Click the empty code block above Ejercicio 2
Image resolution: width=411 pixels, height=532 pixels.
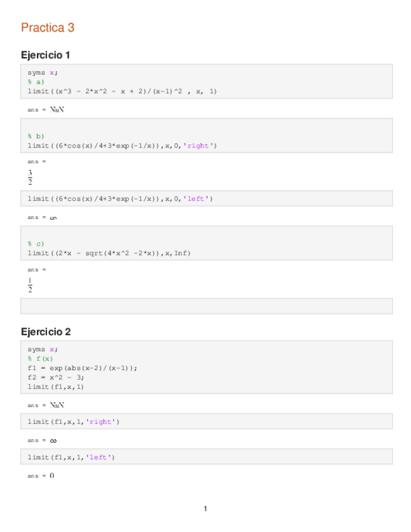tap(206, 306)
